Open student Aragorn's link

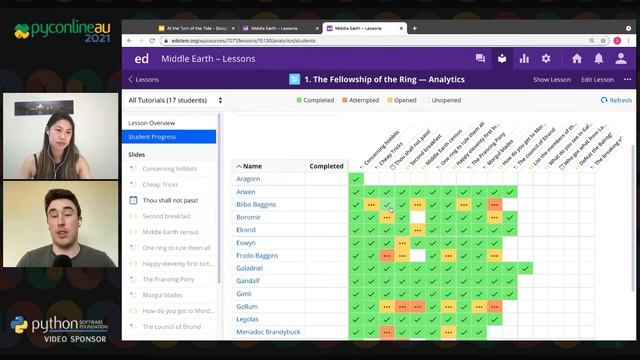pos(248,179)
